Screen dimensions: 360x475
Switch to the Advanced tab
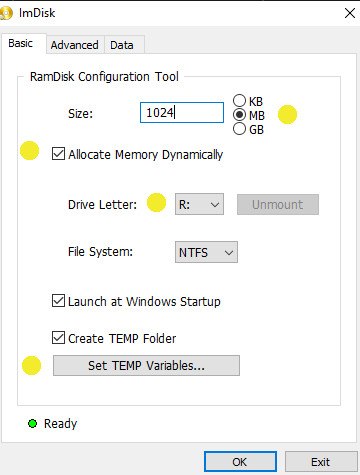(75, 45)
